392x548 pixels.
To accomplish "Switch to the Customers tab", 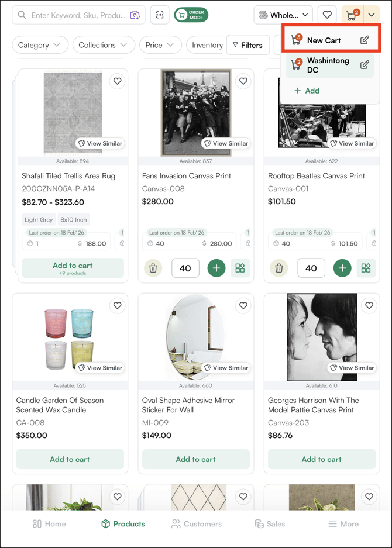I will (x=196, y=524).
